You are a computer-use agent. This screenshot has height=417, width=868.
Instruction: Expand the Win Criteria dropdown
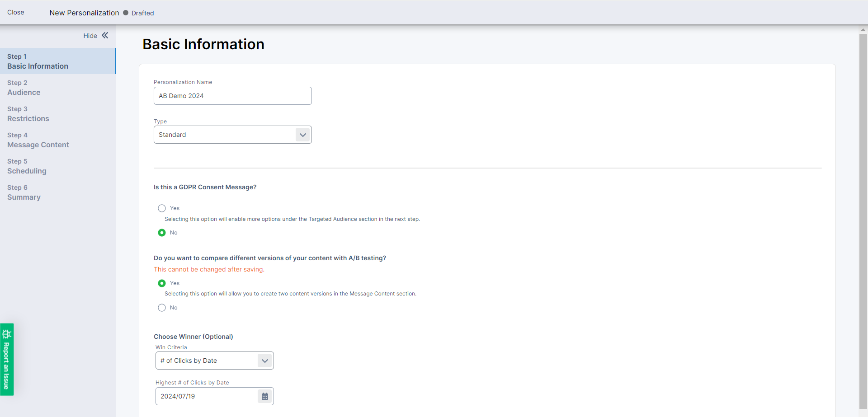click(214, 361)
